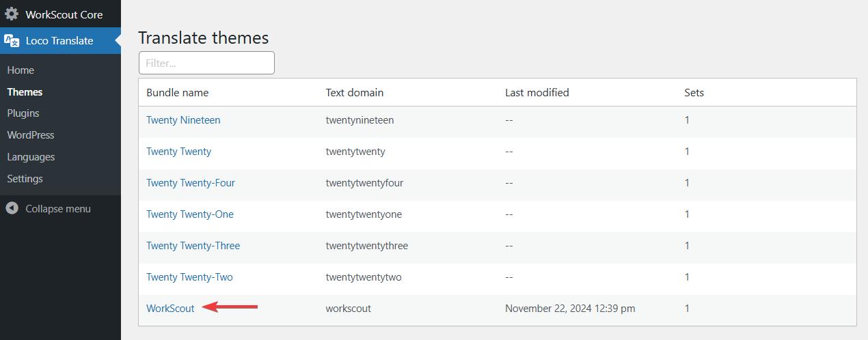Go to the Plugins submenu page

coord(23,113)
